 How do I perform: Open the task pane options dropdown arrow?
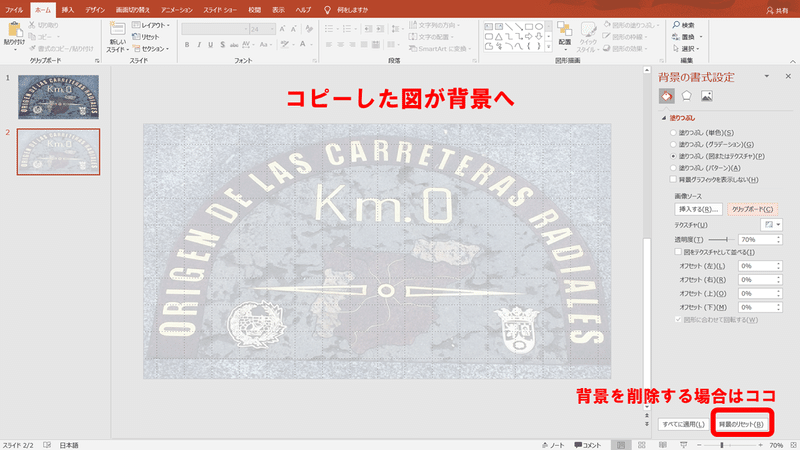pos(766,77)
